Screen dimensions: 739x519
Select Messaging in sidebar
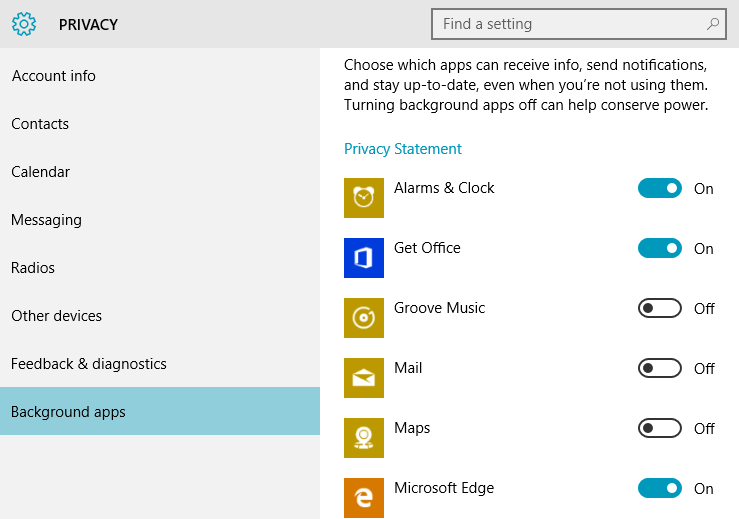[x=160, y=220]
